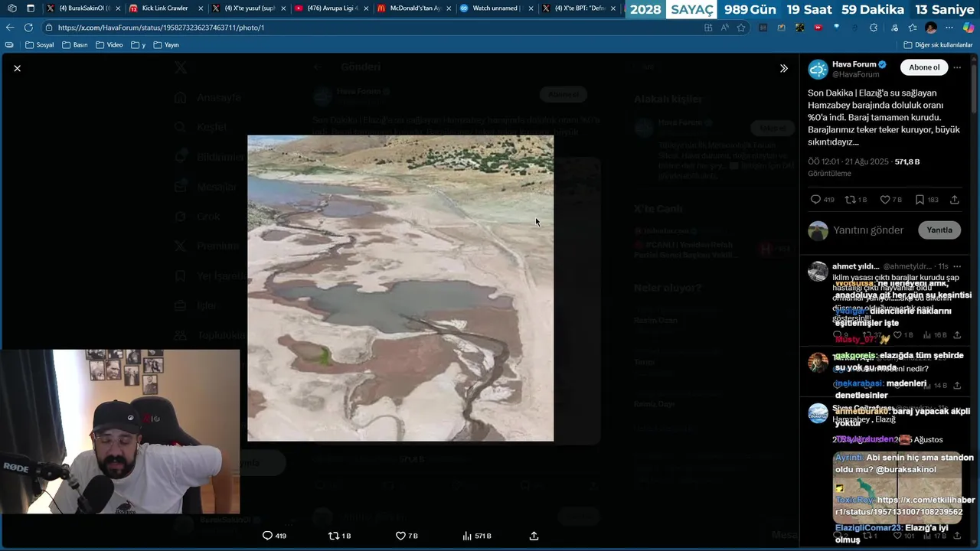Switch to the Avrupa Ligi YouTube tab
Viewport: 980px width, 551px height.
pyautogui.click(x=332, y=8)
